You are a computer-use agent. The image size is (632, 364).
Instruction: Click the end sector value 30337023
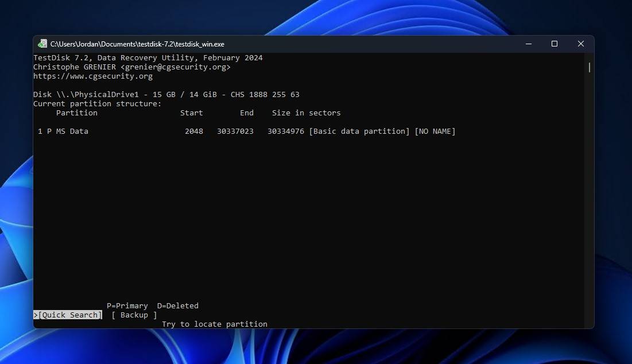(235, 131)
